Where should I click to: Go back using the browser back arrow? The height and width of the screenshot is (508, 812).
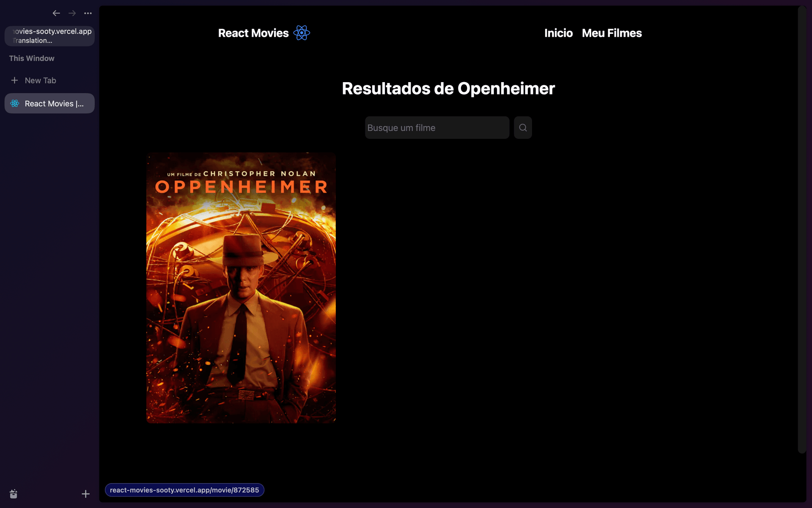pos(56,13)
